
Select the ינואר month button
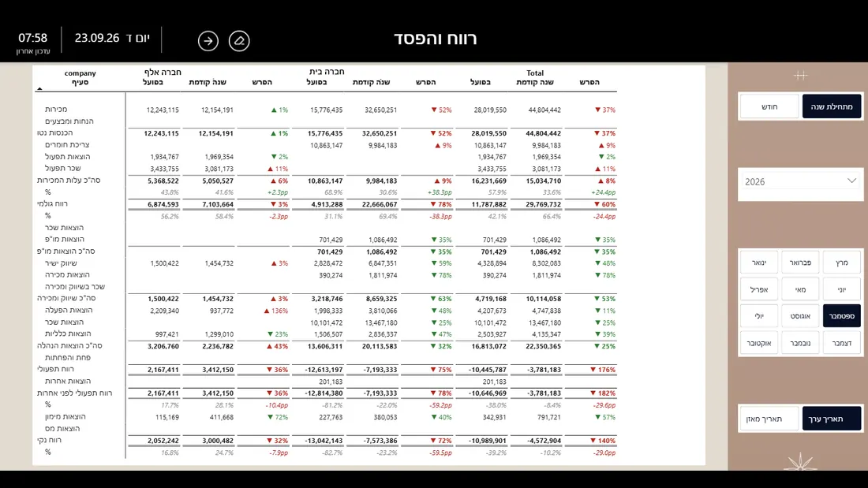pos(759,263)
